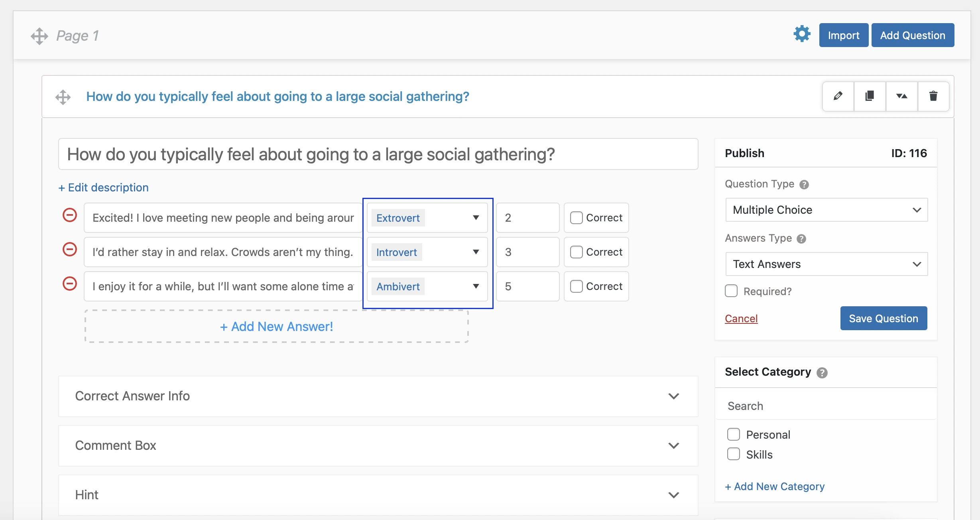Image resolution: width=980 pixels, height=520 pixels.
Task: Remove the 'Excited!' answer with minus icon
Action: point(70,215)
